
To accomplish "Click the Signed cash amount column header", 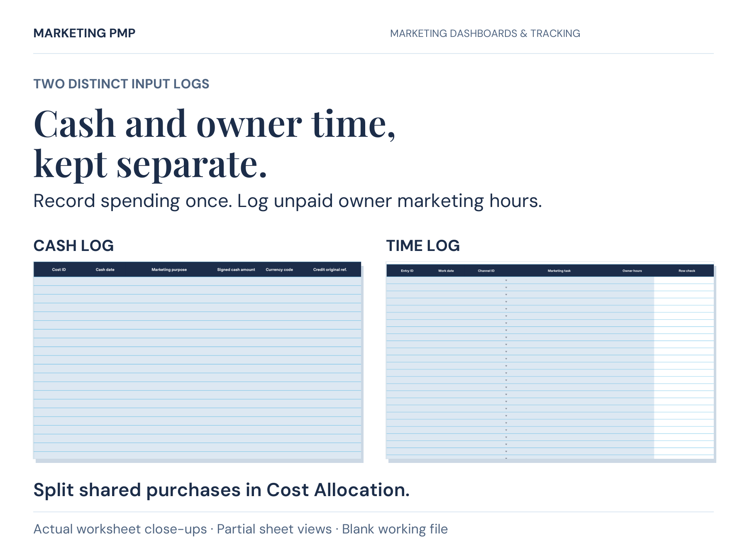I will [x=236, y=270].
